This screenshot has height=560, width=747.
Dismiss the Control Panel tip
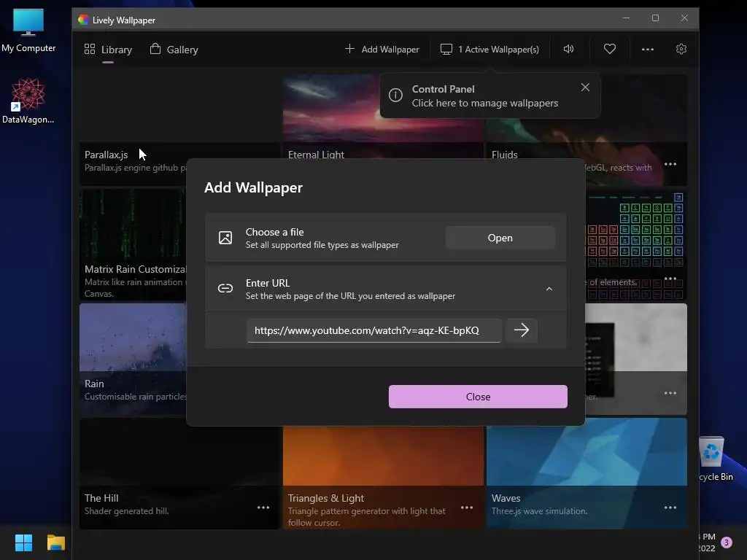click(585, 87)
